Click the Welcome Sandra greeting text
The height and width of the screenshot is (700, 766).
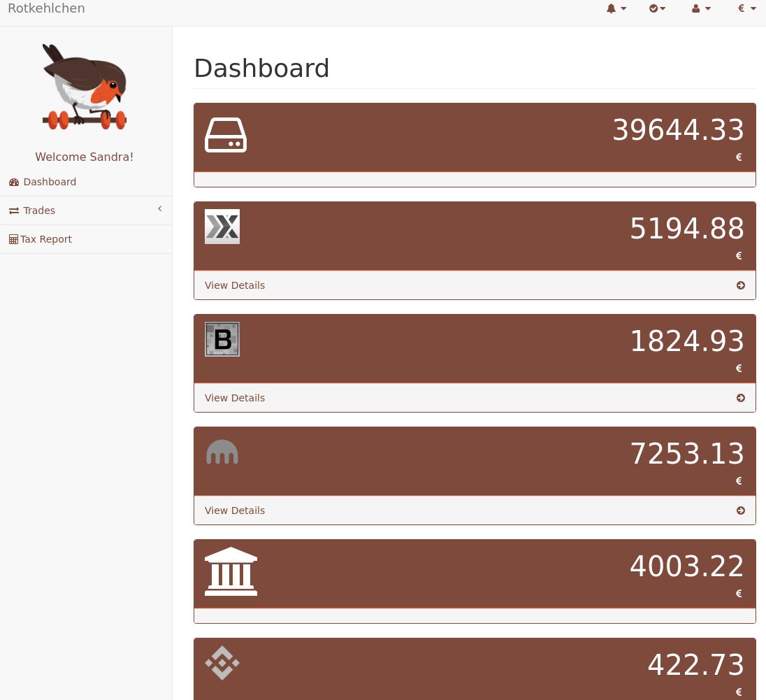click(x=85, y=157)
